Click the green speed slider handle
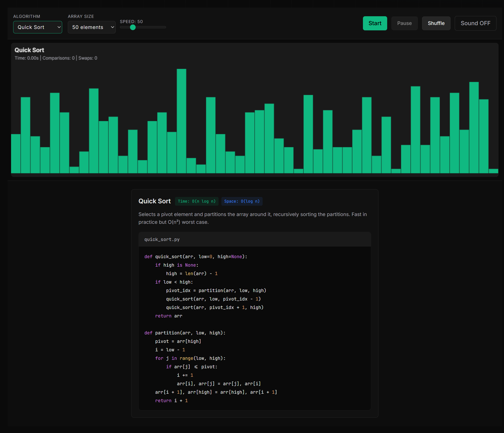The width and height of the screenshot is (504, 433). (x=133, y=27)
